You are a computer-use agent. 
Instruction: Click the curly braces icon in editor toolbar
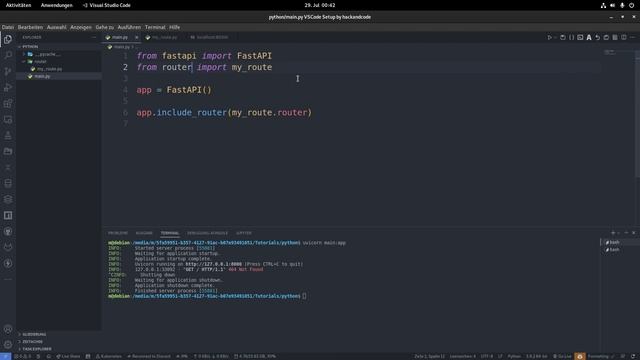pos(571,37)
